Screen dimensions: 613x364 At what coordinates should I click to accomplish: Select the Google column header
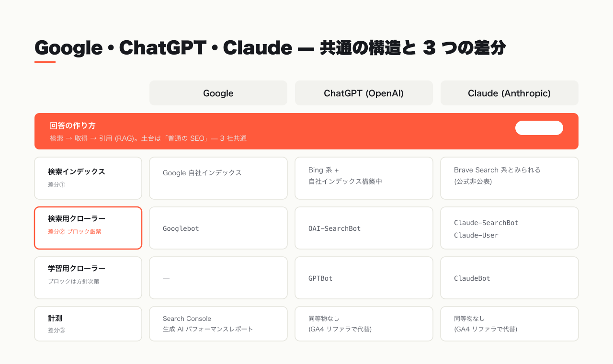(x=218, y=93)
